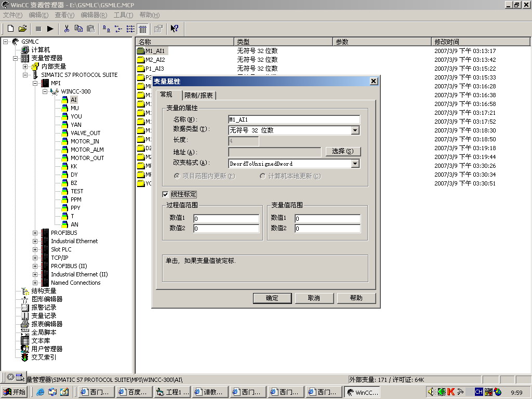Click the Paste toolbar icon

click(x=90, y=29)
